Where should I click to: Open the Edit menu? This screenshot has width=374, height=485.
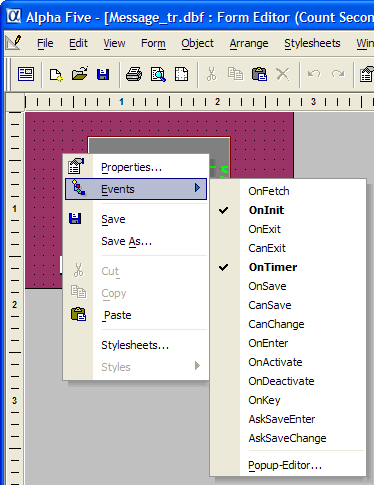point(78,43)
